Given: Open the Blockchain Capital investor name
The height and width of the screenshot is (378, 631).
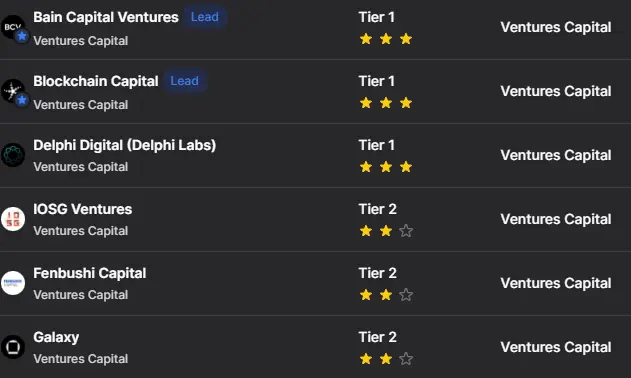Looking at the screenshot, I should (96, 81).
